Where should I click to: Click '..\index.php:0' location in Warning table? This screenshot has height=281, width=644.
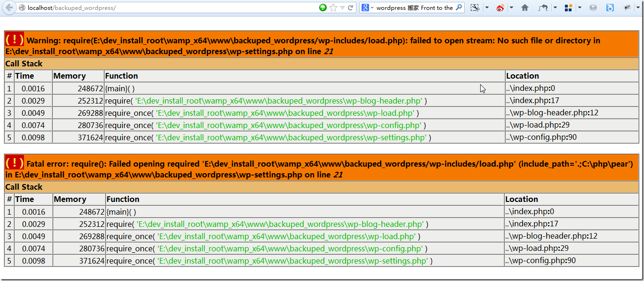point(531,88)
